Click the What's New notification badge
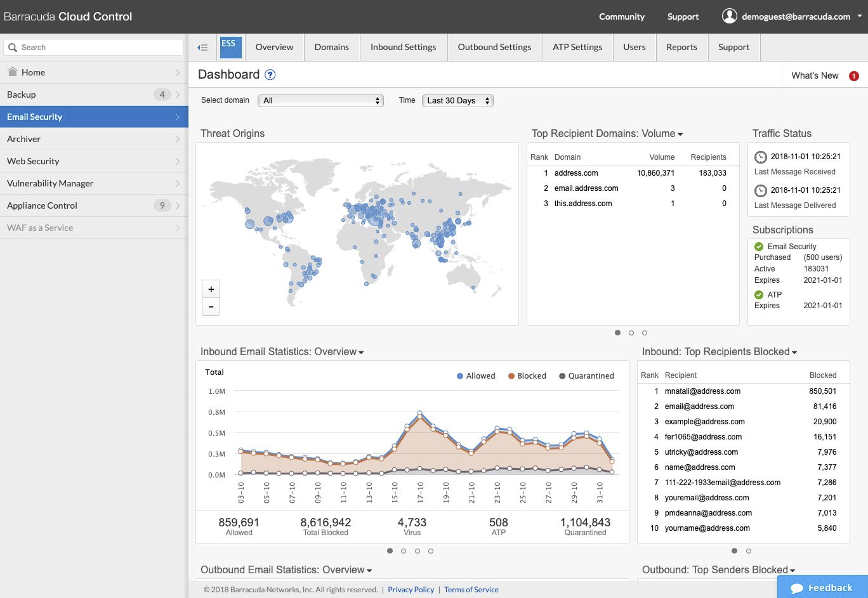 click(x=854, y=76)
